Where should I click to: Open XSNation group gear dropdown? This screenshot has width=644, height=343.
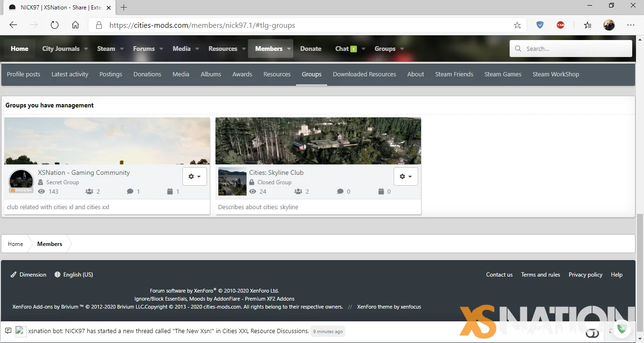point(195,176)
